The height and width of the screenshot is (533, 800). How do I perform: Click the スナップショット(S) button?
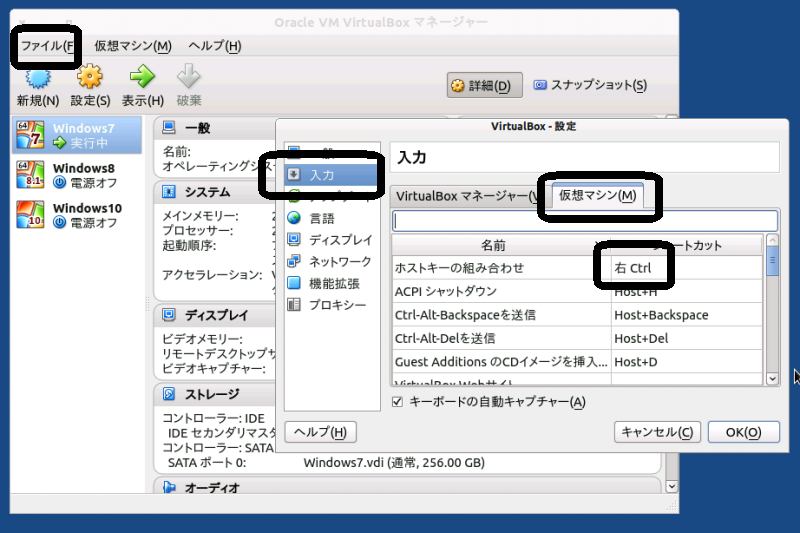(590, 85)
